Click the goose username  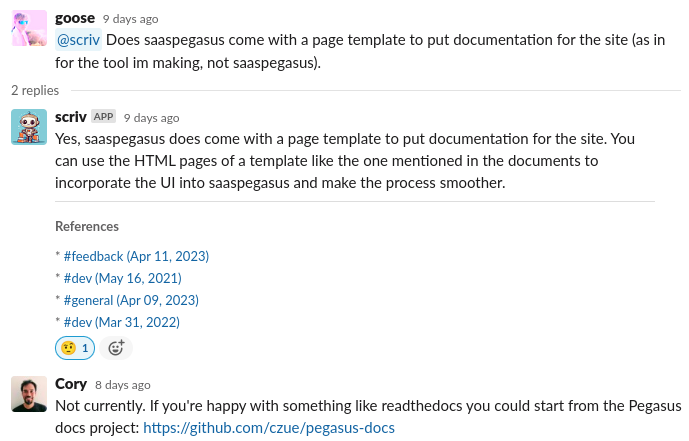76,19
